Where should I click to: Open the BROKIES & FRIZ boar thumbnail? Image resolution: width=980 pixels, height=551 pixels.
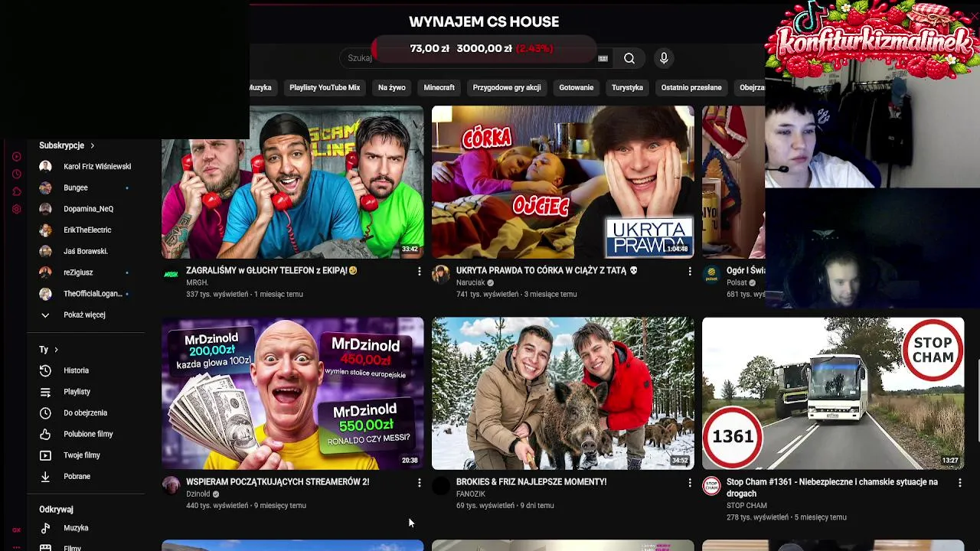tap(563, 393)
